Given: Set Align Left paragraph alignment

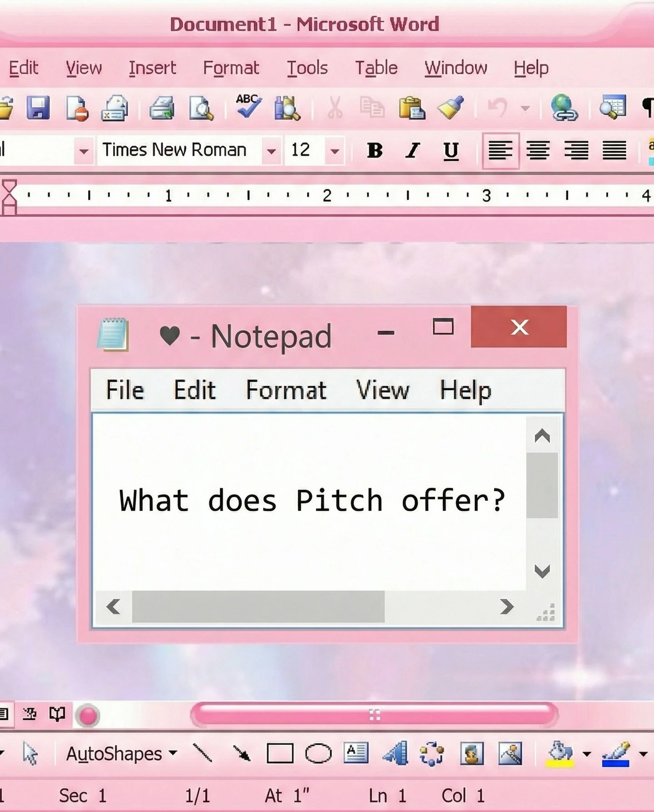Looking at the screenshot, I should click(x=500, y=151).
